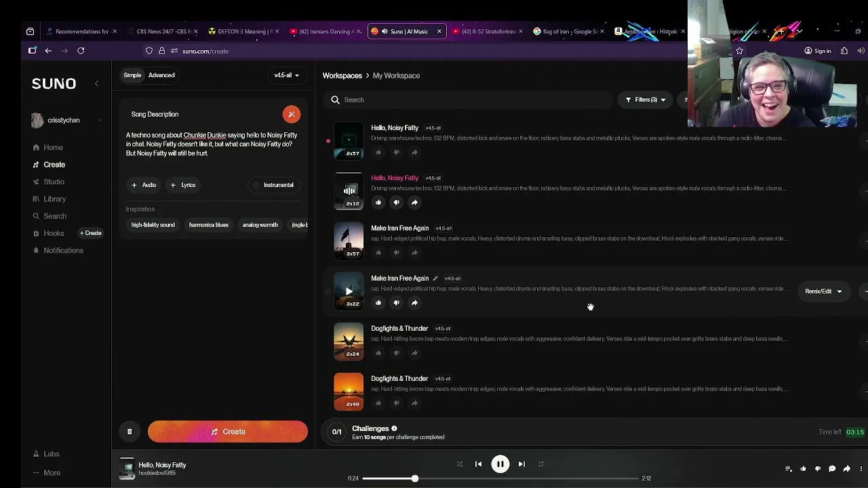Add Audio to the song prompt
The image size is (868, 488).
(144, 185)
